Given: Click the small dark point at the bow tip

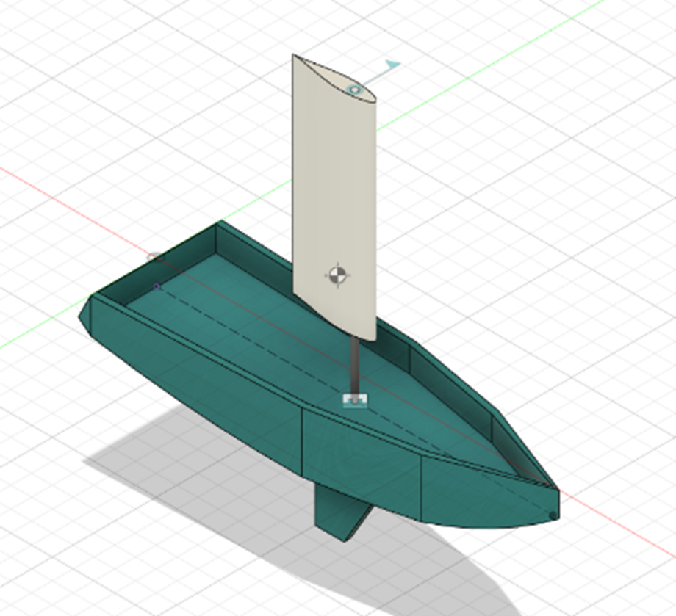Looking at the screenshot, I should pos(553,515).
